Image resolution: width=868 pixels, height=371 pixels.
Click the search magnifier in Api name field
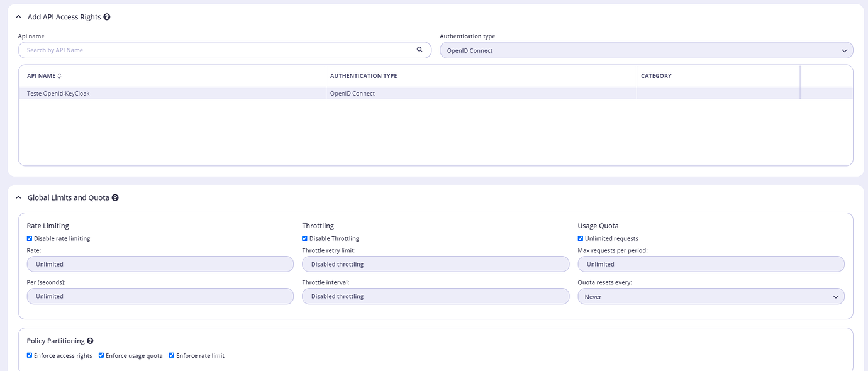tap(420, 50)
